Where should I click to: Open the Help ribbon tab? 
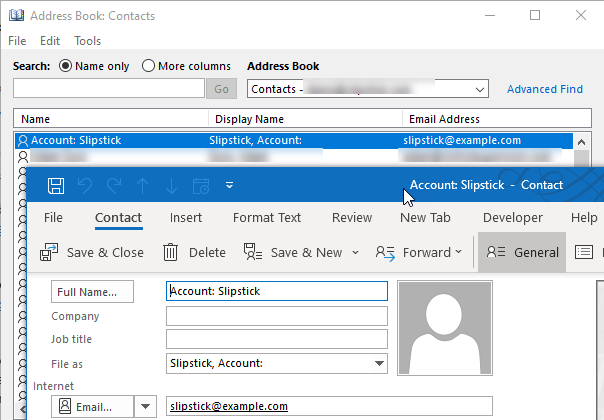click(x=584, y=218)
